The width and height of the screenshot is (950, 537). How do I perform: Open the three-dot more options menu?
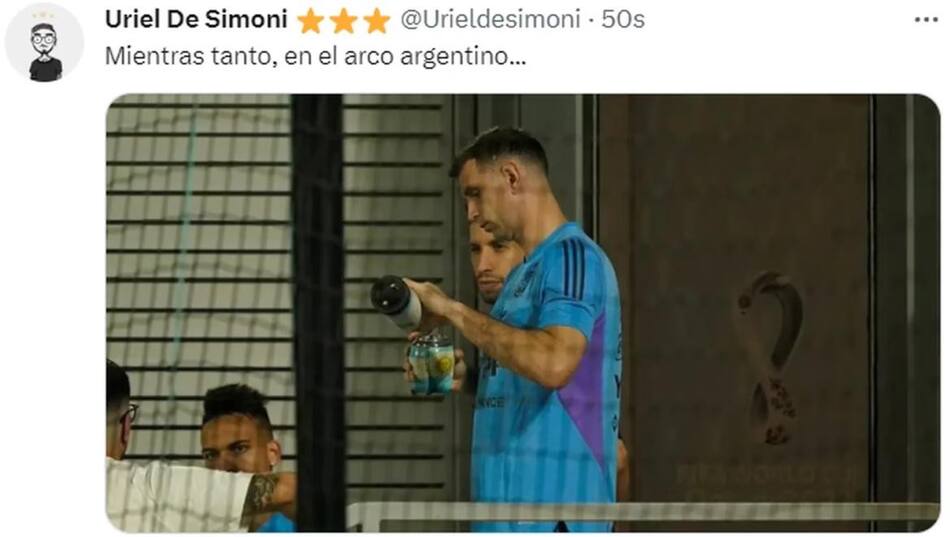coord(926,20)
